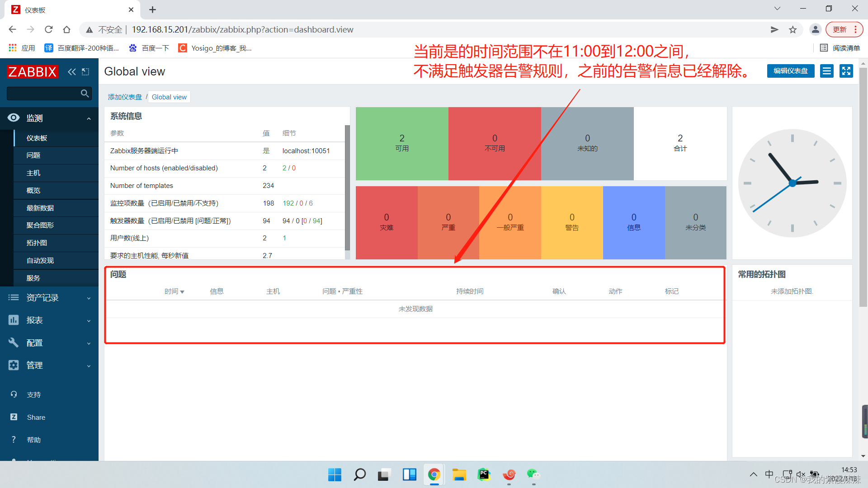
Task: Click the browser address bar URL
Action: click(242, 29)
